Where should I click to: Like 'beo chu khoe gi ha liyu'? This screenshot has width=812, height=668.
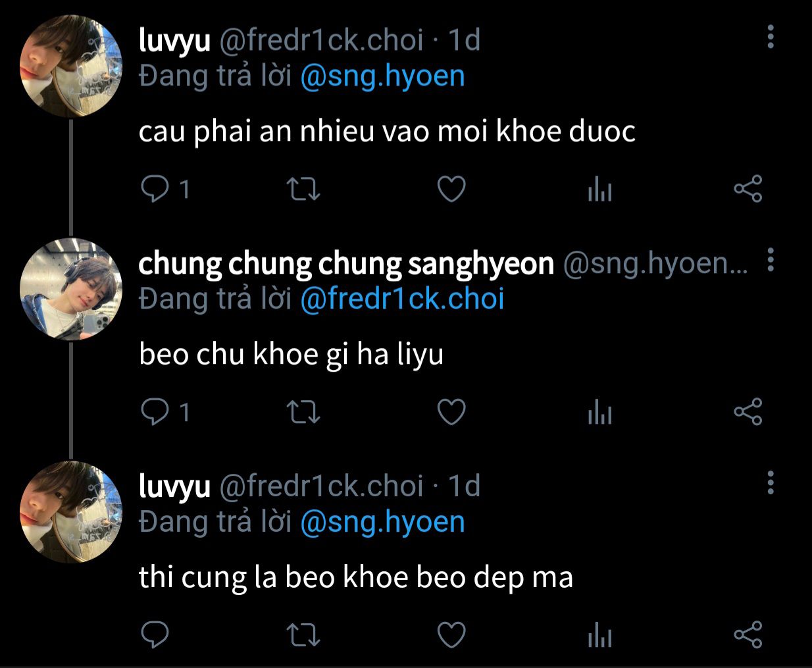pyautogui.click(x=451, y=413)
